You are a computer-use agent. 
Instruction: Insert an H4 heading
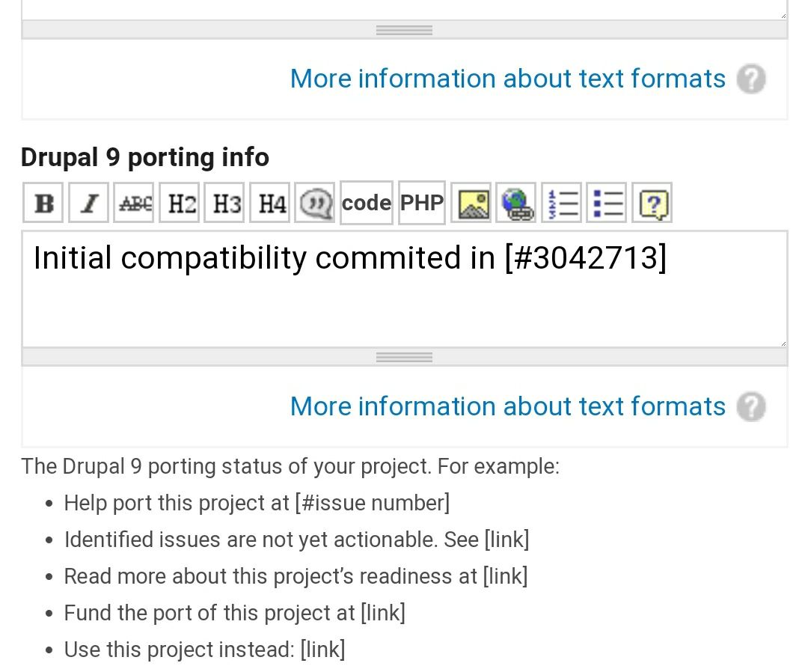270,203
